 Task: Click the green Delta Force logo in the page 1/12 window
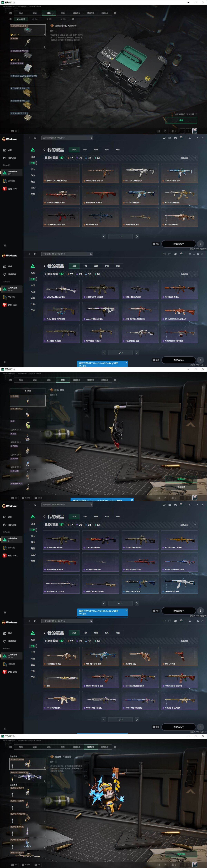point(33,150)
